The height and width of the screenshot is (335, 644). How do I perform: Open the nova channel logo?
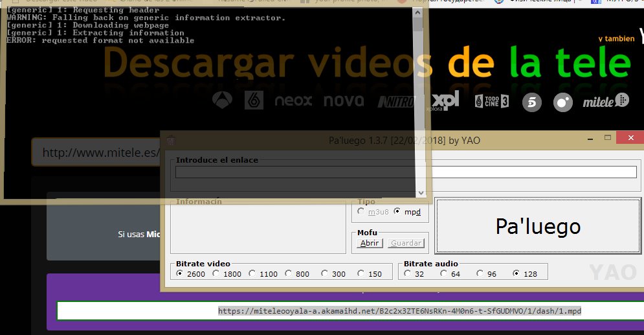344,100
